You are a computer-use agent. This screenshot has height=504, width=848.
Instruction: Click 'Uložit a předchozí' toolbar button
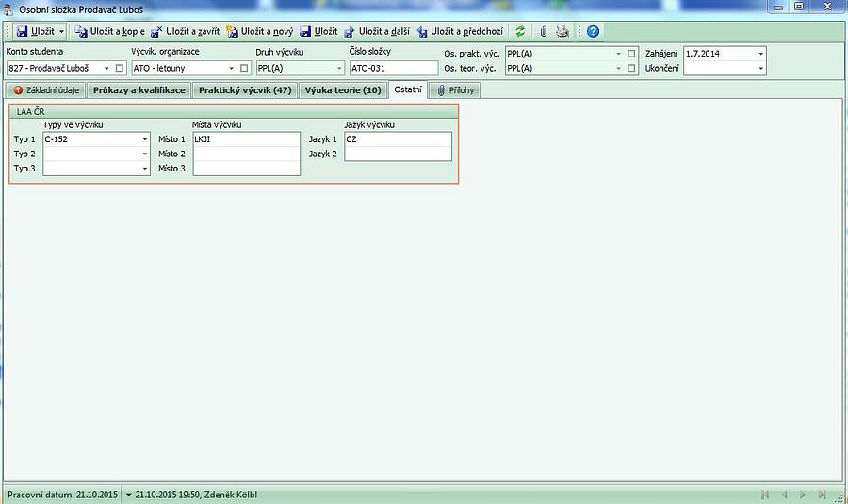coord(461,31)
